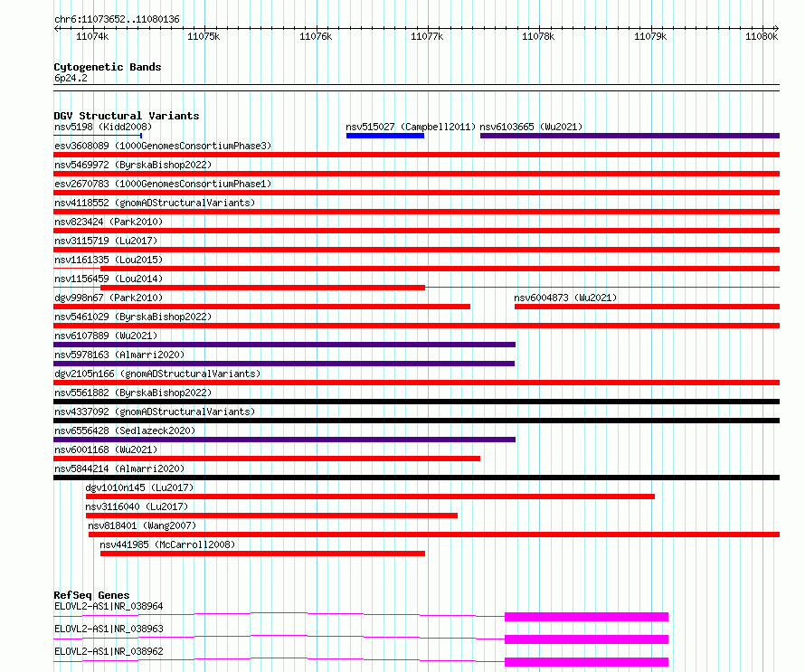This screenshot has height=672, width=805.
Task: Click the magenta exon of NR_038964
Action: click(x=586, y=617)
